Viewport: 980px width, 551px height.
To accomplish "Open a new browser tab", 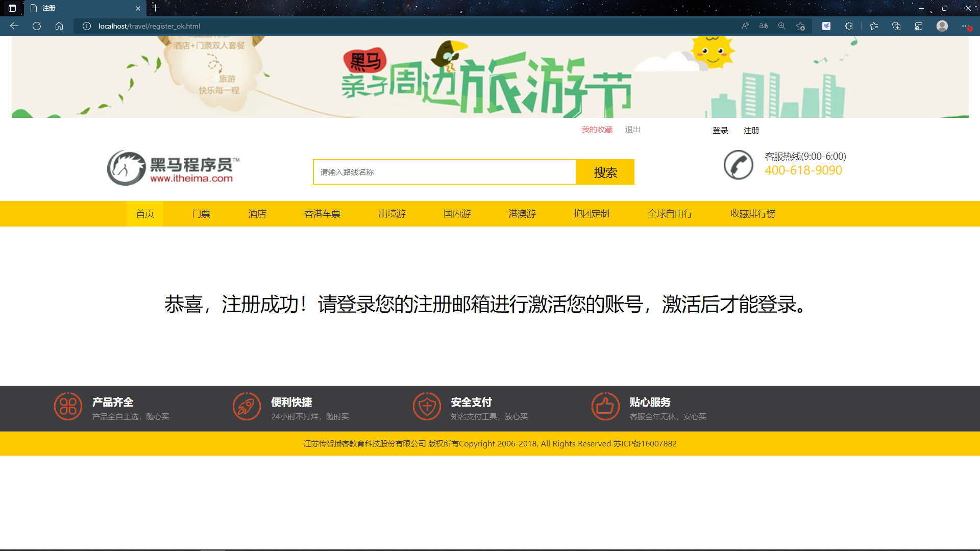I will tap(156, 8).
